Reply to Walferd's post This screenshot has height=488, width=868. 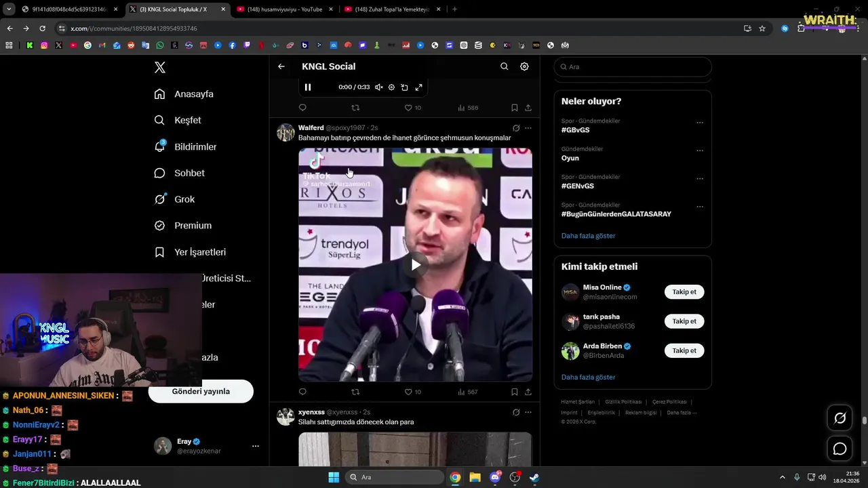(x=302, y=392)
